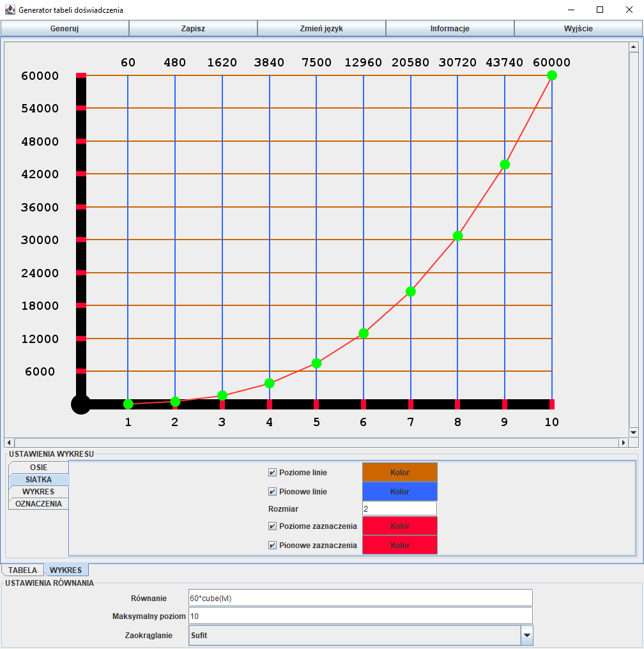Click Wyjście to exit the program
644x649 pixels.
[x=578, y=28]
